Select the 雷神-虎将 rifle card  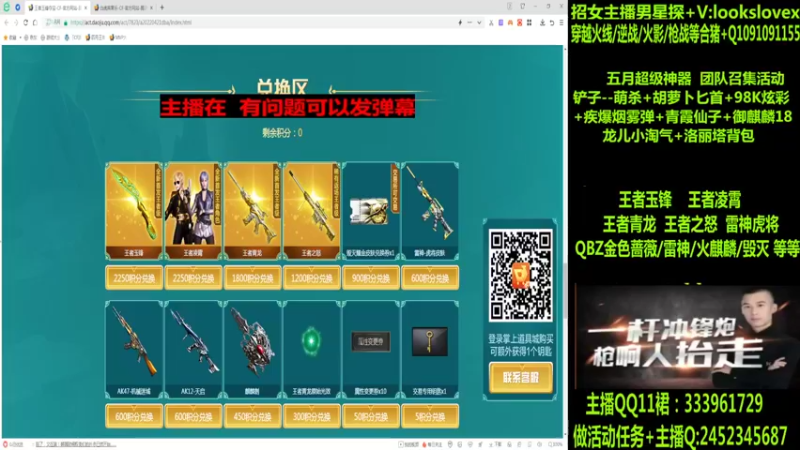[x=430, y=211]
